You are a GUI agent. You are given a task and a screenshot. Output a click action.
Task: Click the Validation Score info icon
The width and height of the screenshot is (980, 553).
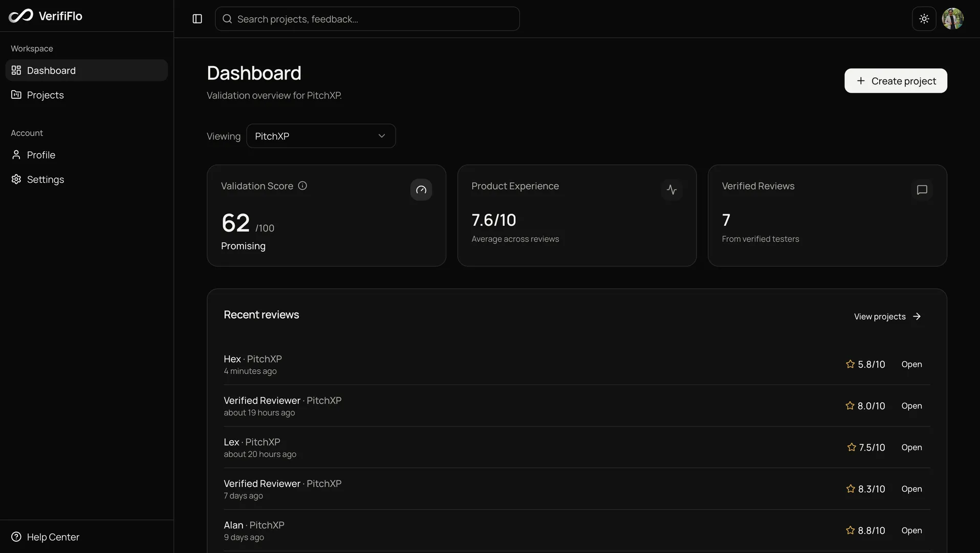point(302,186)
